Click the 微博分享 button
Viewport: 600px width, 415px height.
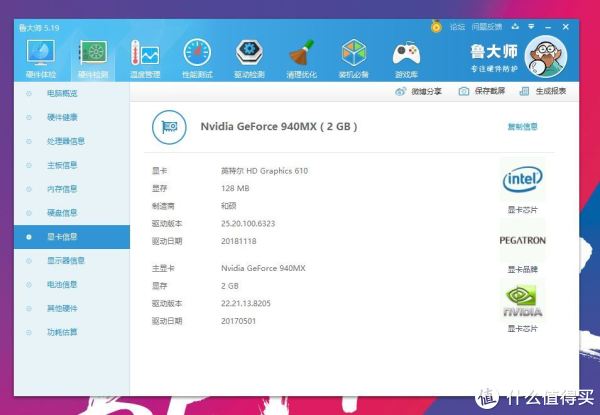point(419,91)
